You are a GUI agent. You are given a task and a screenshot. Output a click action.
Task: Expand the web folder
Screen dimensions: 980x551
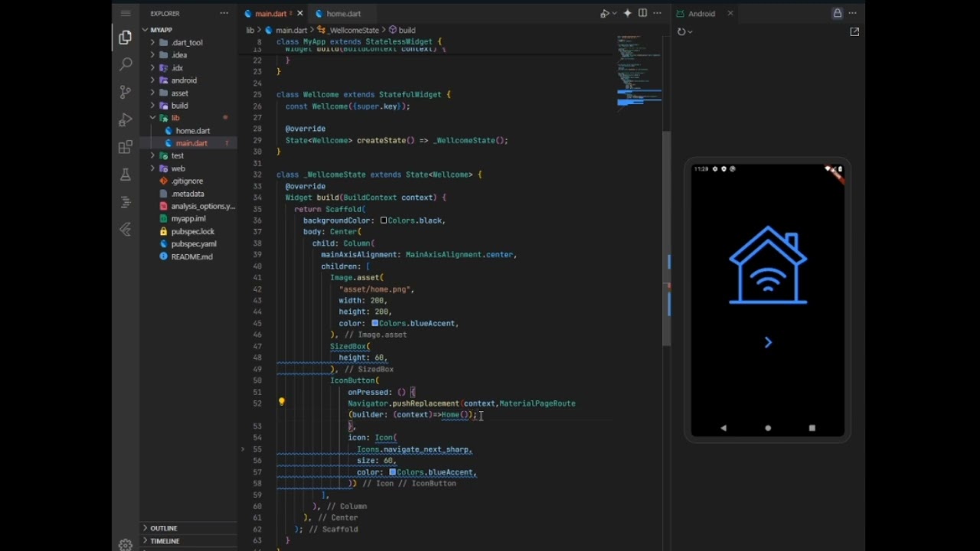(x=178, y=168)
